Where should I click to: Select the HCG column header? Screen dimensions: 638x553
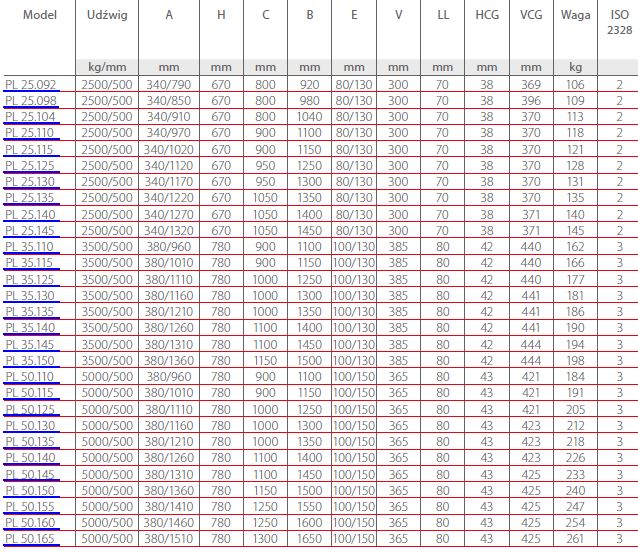(487, 15)
